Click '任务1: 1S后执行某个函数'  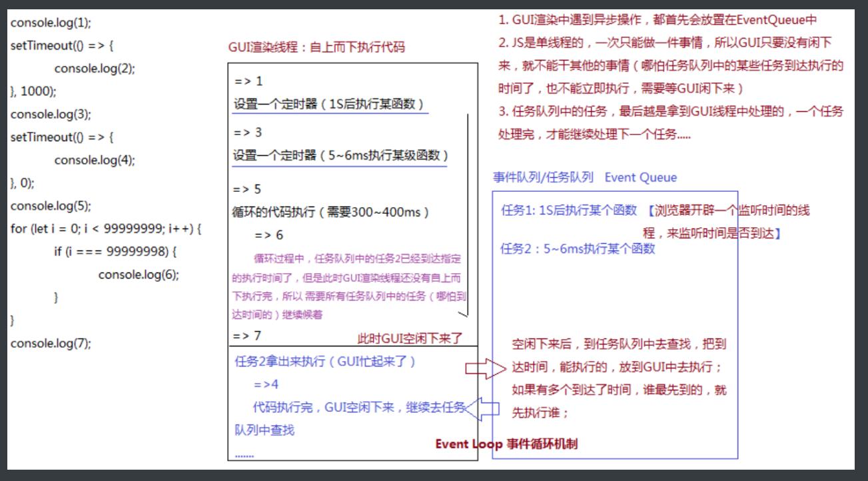click(x=570, y=211)
